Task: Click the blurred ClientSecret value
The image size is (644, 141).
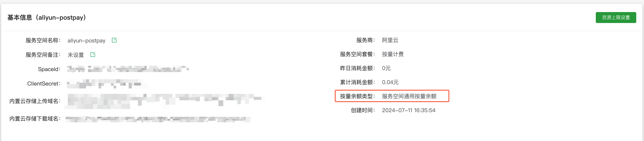Action: (x=107, y=84)
